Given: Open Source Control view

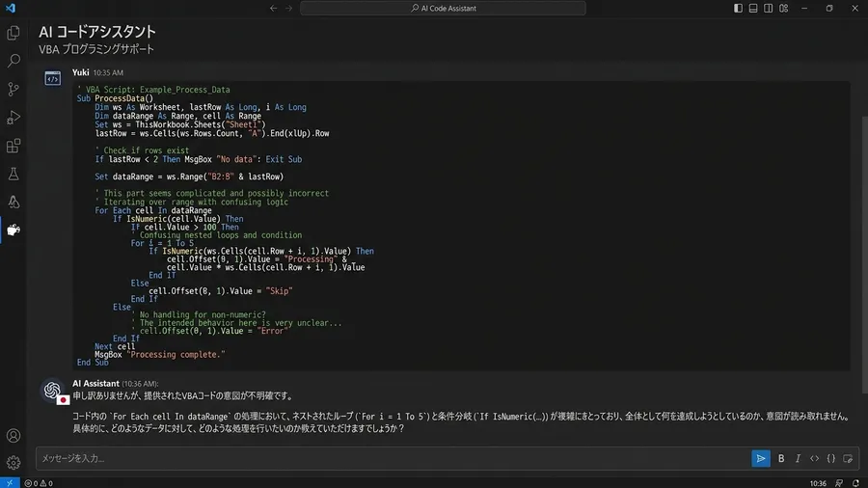Looking at the screenshot, I should click(x=14, y=89).
